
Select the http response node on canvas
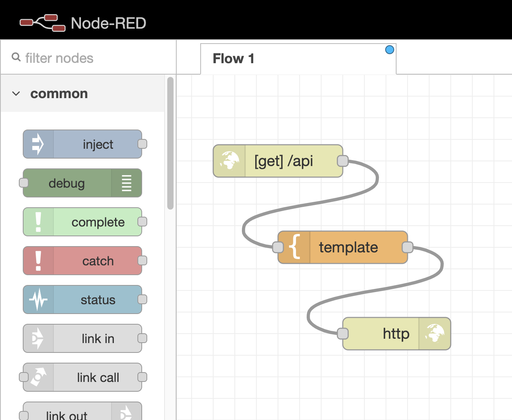point(397,334)
